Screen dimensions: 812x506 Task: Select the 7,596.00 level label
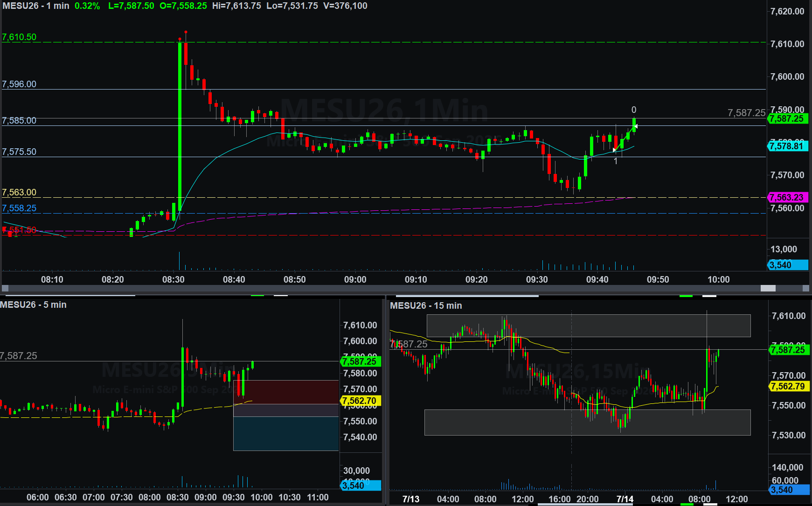pos(19,84)
